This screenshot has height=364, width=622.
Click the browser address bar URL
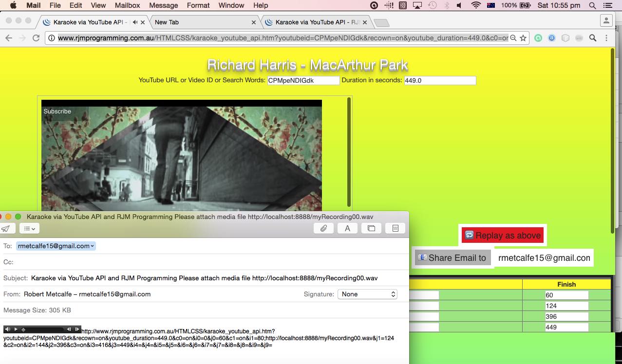point(283,37)
